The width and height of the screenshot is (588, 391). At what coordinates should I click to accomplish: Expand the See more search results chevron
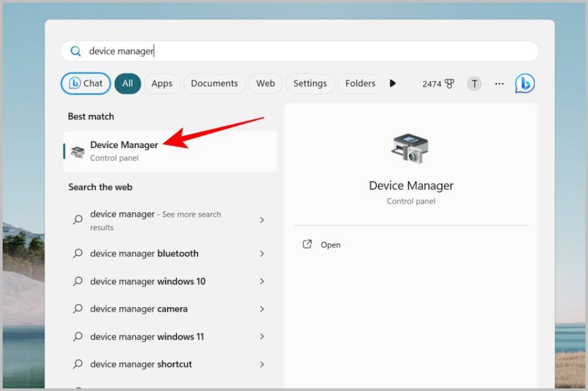(x=262, y=220)
